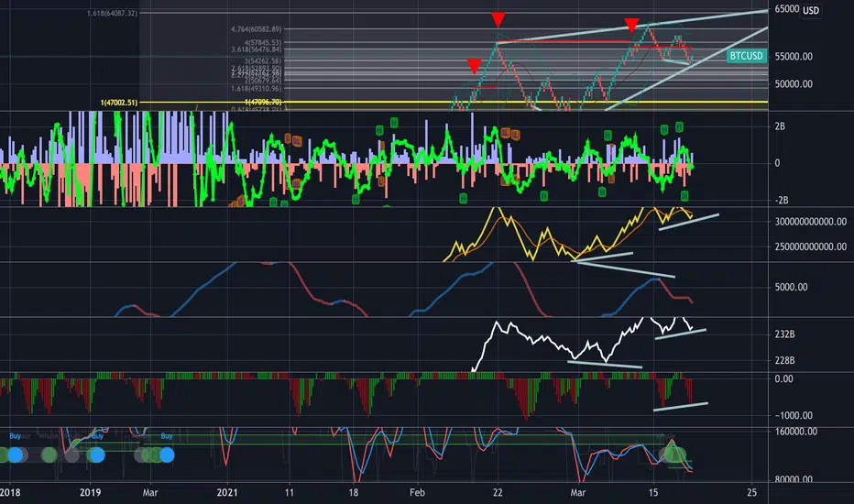Click the 1.618(49310.96) Fibonacci level label
The height and width of the screenshot is (504, 854).
click(x=256, y=88)
